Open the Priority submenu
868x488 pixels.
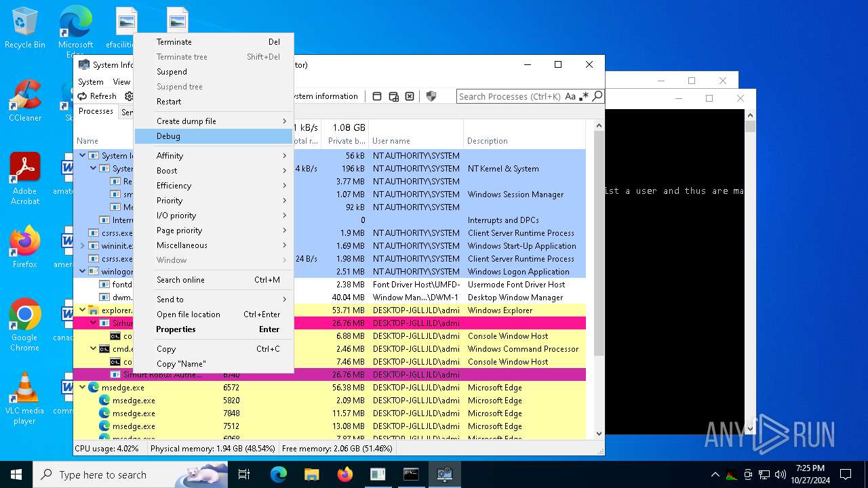click(x=214, y=201)
